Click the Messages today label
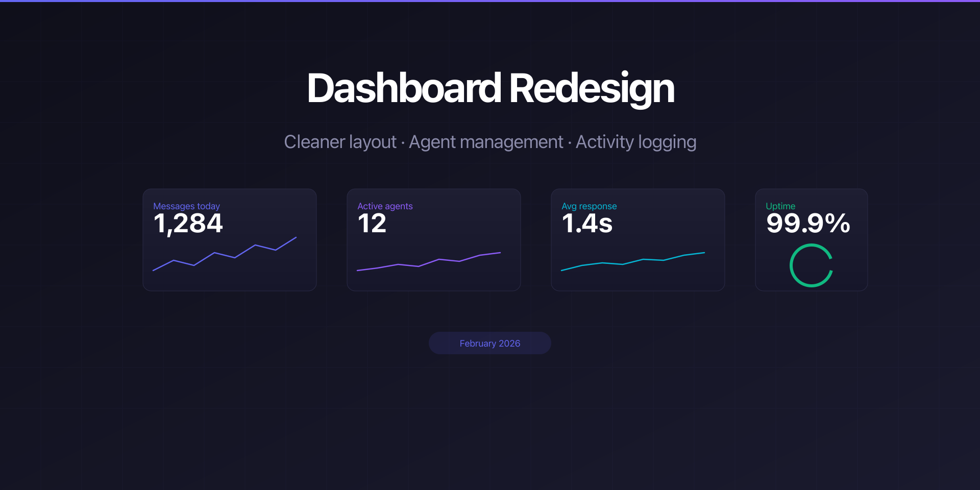This screenshot has height=490, width=980. pos(186,206)
